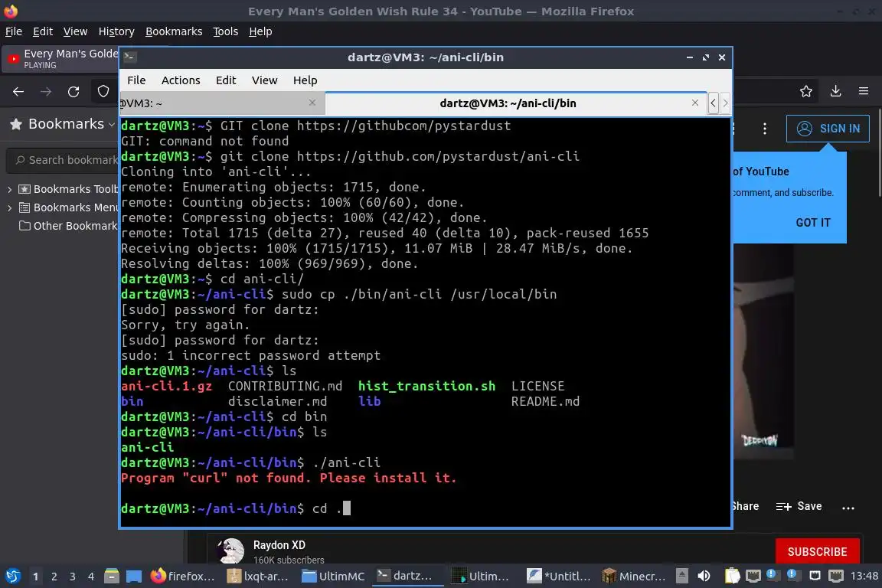
Task: Open the terminal Edit menu
Action: tap(226, 80)
